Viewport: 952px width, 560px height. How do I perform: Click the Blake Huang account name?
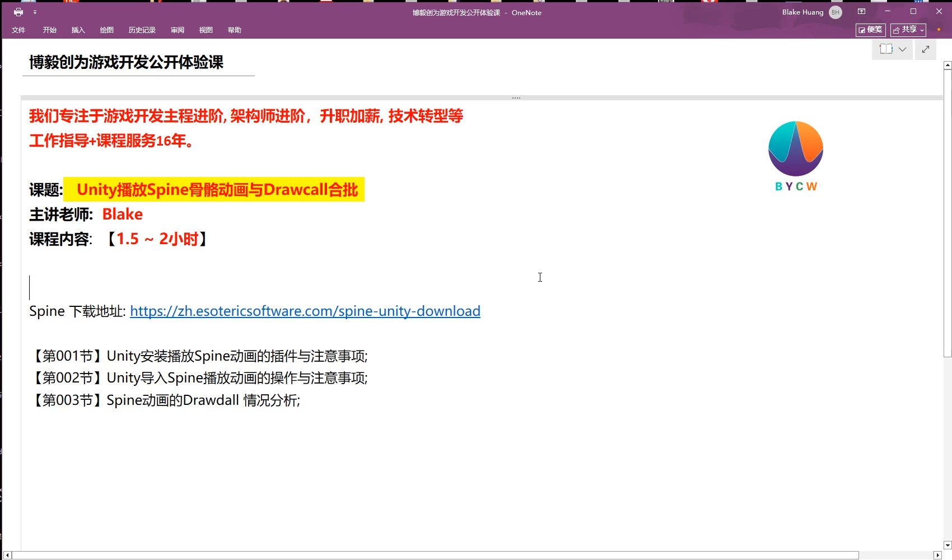pos(802,12)
